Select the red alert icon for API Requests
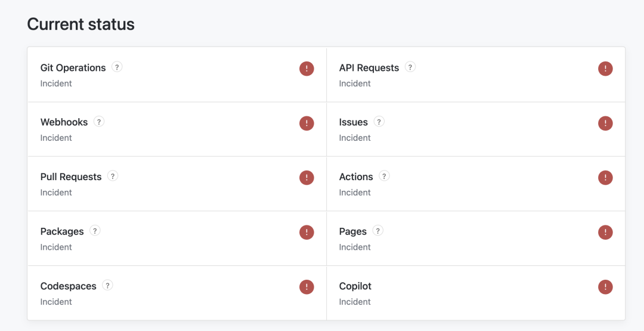Image resolution: width=644 pixels, height=331 pixels. pos(605,69)
